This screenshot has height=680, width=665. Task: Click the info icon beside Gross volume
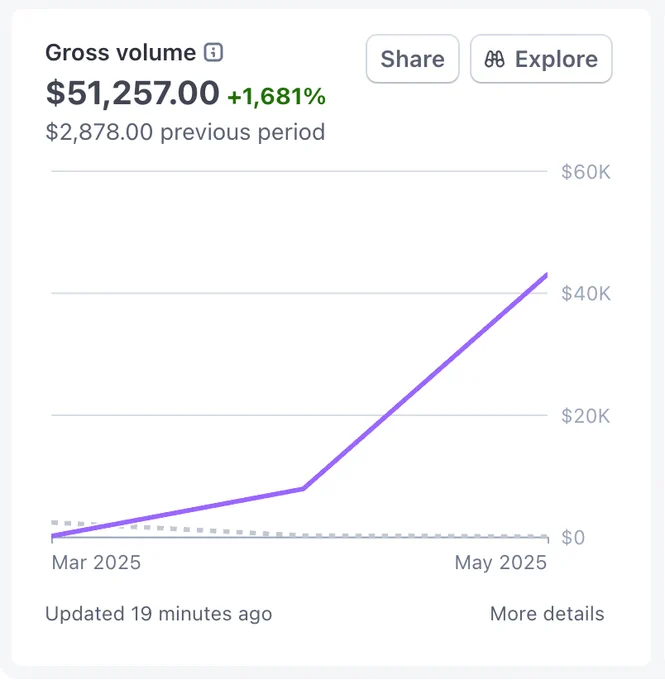pyautogui.click(x=213, y=53)
